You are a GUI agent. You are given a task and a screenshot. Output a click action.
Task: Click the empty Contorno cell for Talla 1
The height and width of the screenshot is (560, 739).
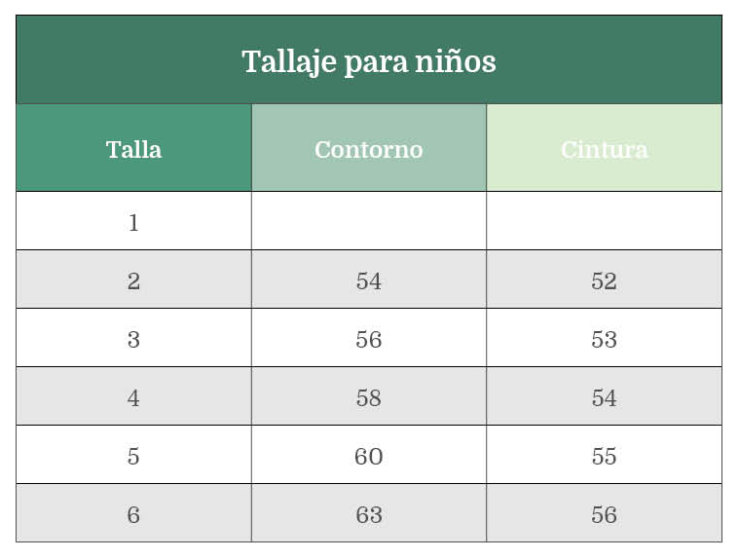point(368,221)
